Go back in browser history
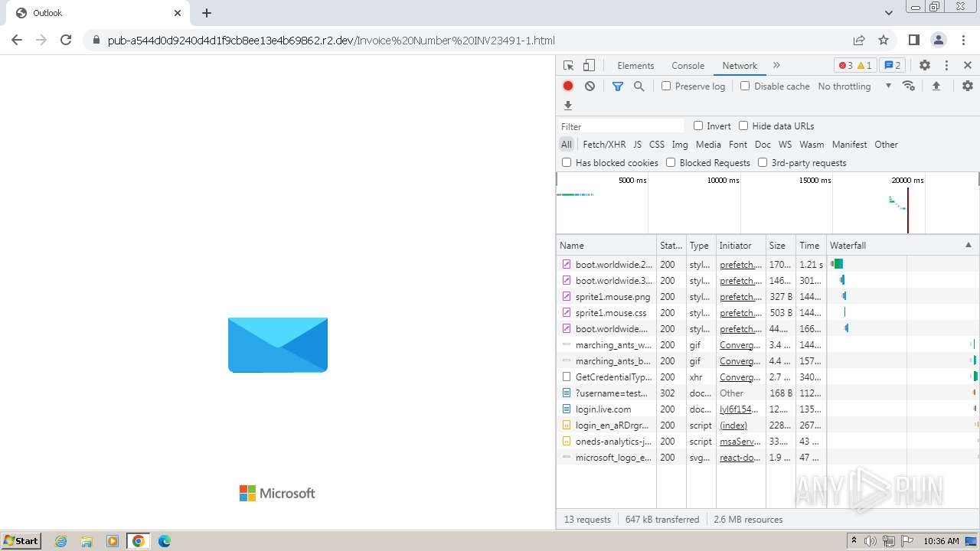Screen dimensions: 980x551 pyautogui.click(x=17, y=40)
